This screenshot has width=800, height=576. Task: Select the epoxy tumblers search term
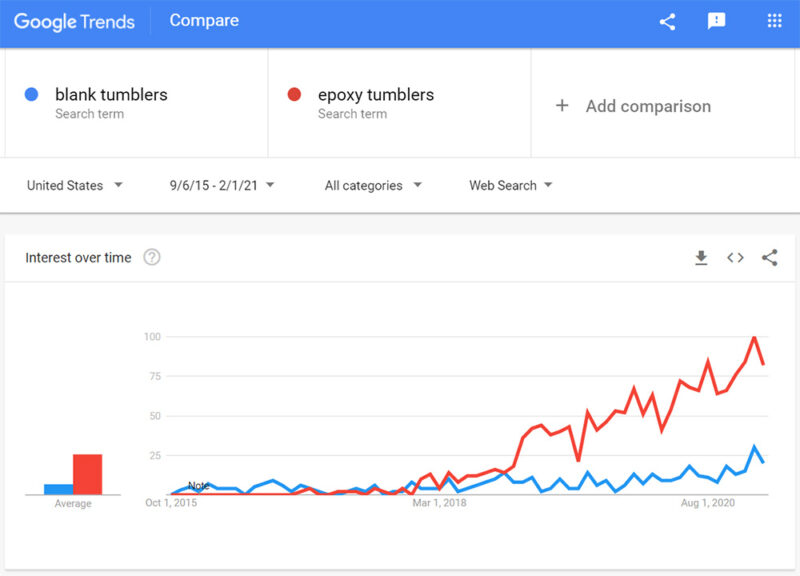375,95
